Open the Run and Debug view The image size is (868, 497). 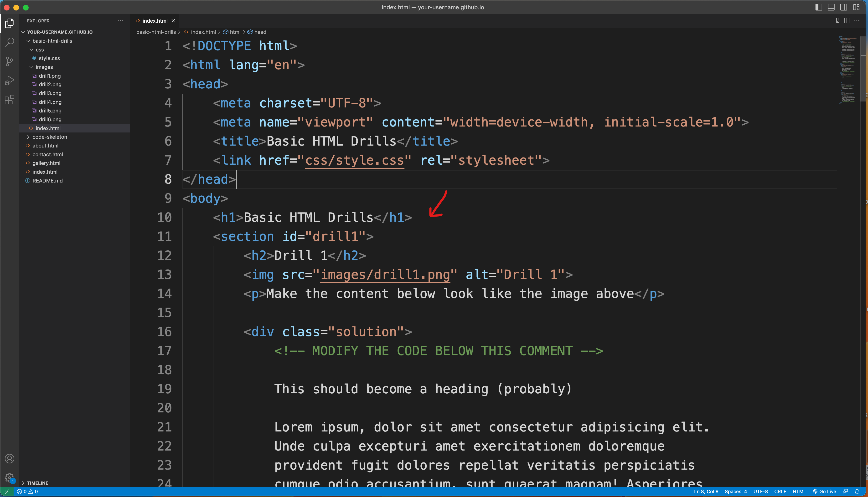click(10, 81)
